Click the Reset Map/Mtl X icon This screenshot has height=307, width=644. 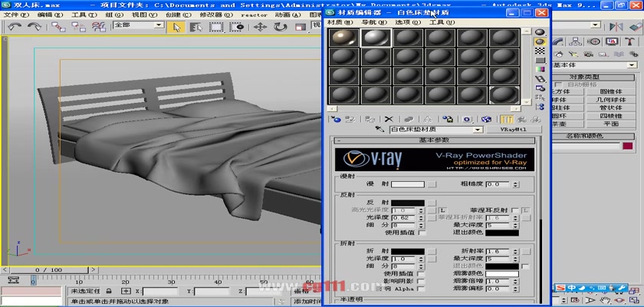tap(389, 119)
